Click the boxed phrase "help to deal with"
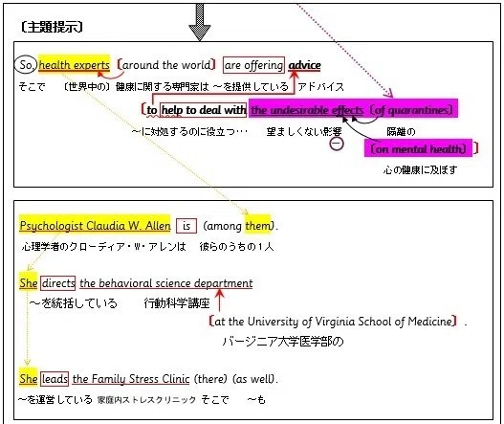Screen dimensions: 504x424 [x=204, y=110]
